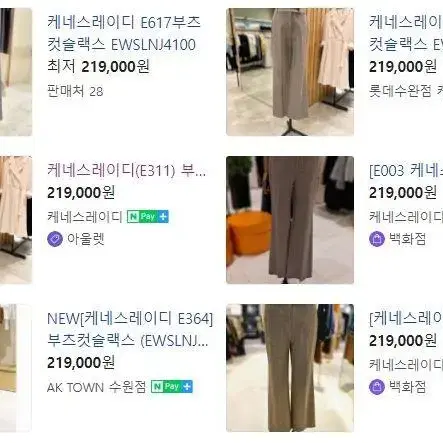This screenshot has width=443, height=443.
Task: Click the 최저 219,000원 lowest price
Action: [x=98, y=67]
